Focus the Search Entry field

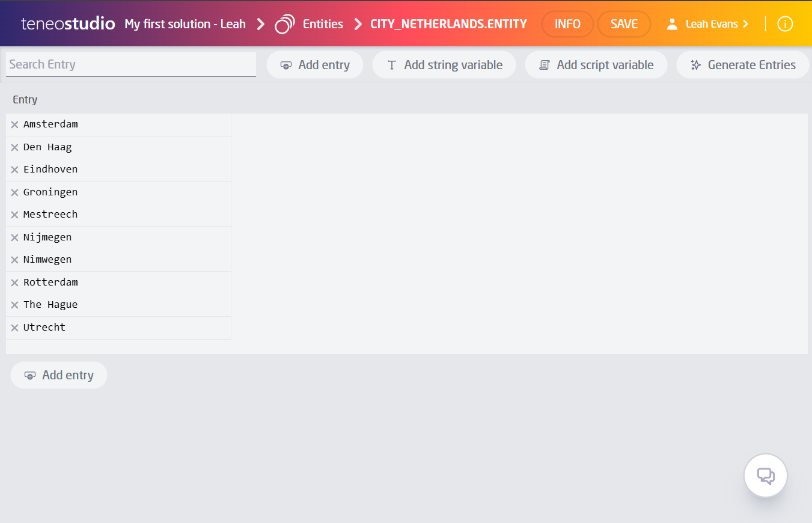click(131, 64)
